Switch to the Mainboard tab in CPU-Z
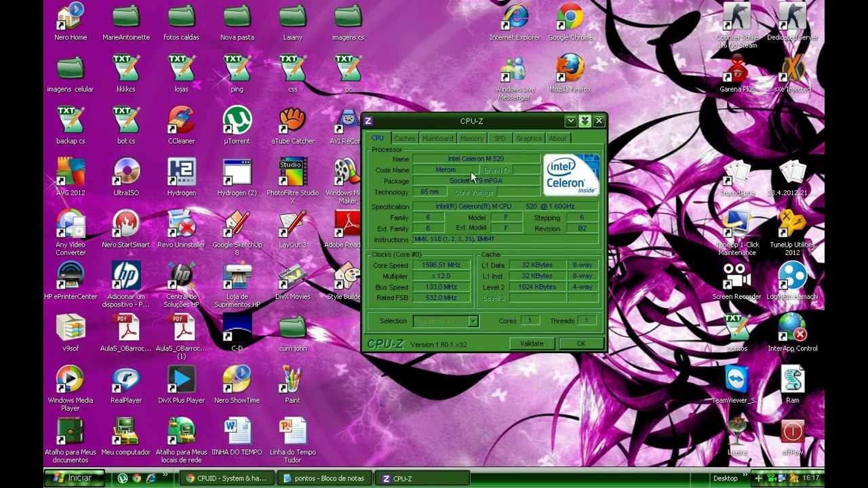868x488 pixels. pos(437,138)
